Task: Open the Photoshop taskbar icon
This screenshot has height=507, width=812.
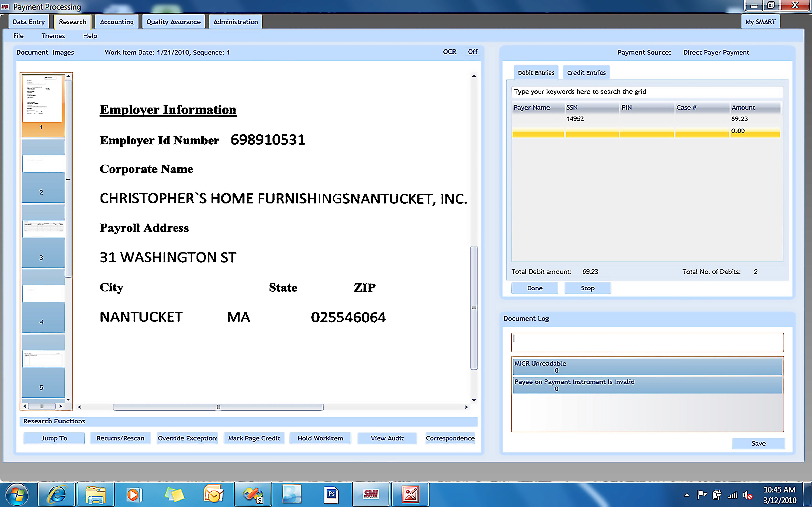Action: tap(331, 494)
